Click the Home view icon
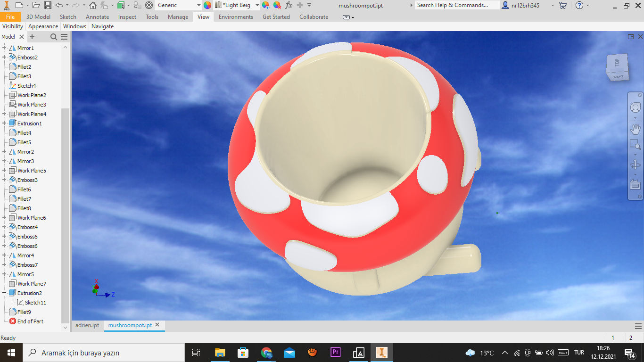Image resolution: width=644 pixels, height=362 pixels. coord(92,5)
